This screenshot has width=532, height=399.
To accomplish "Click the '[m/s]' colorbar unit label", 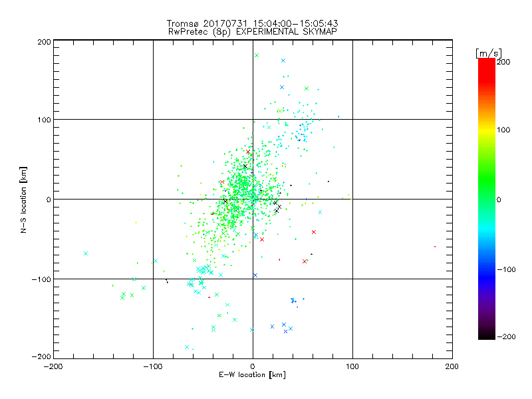I will (488, 53).
